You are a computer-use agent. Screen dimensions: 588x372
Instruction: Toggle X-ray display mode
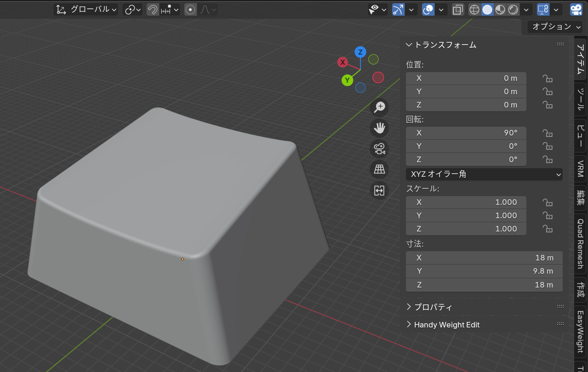coord(457,10)
